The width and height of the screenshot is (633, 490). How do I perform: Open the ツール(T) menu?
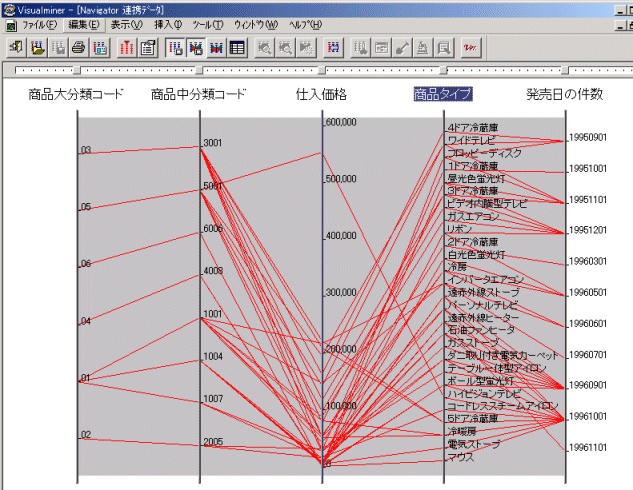pos(208,25)
